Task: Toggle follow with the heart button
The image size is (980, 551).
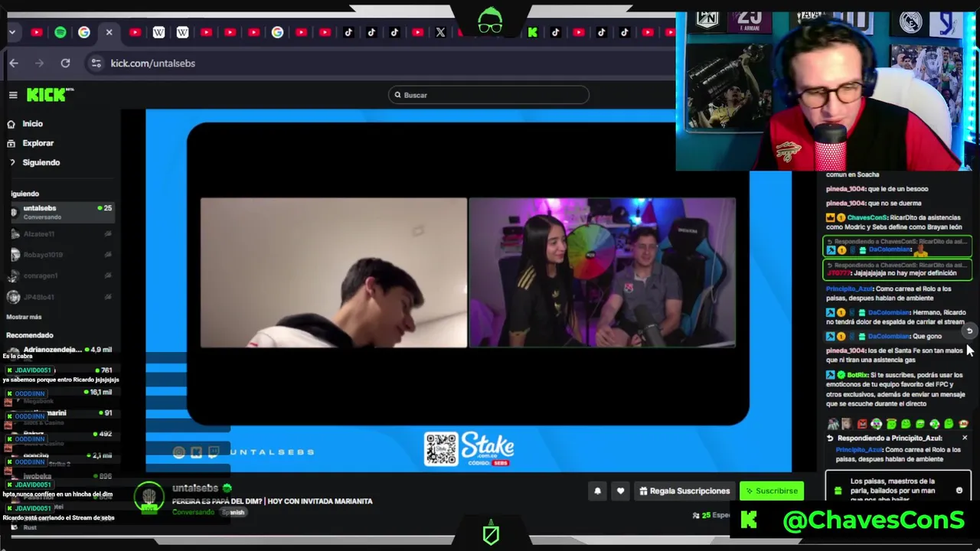Action: tap(621, 491)
